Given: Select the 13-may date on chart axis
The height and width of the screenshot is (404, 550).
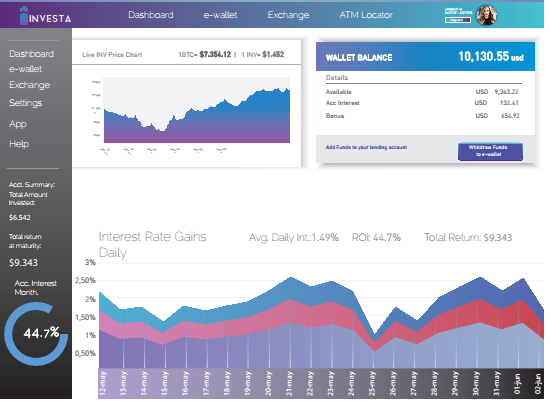Looking at the screenshot, I should 123,384.
